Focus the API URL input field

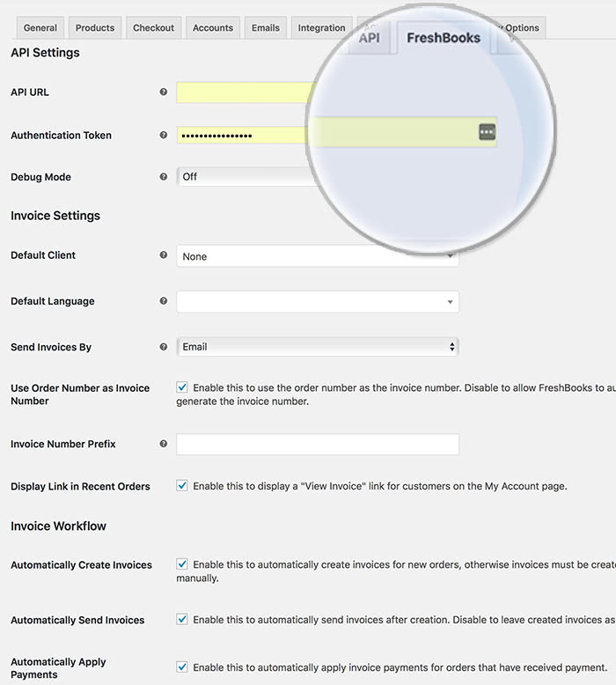[x=245, y=92]
